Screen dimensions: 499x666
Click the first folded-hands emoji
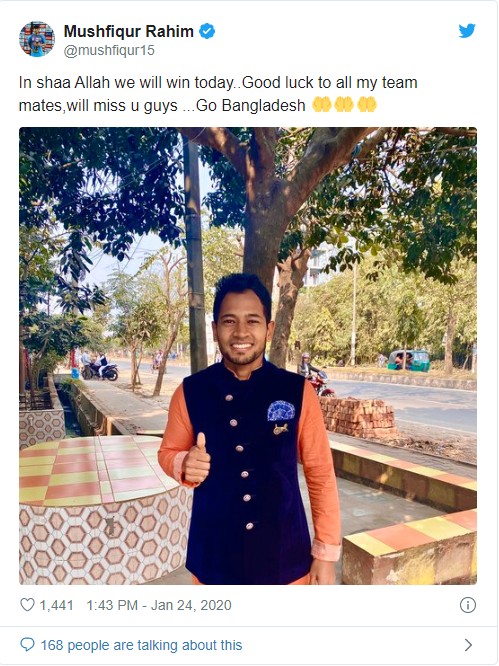[x=321, y=104]
